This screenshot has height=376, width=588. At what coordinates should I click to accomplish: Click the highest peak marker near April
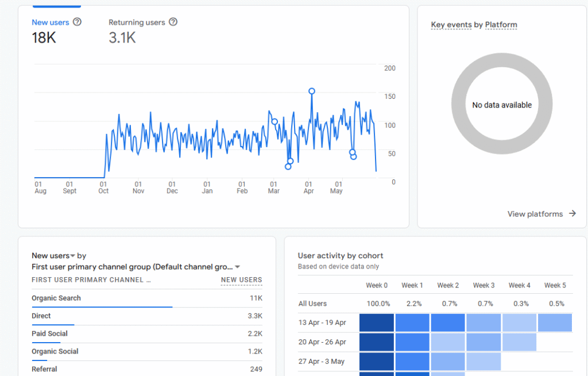(312, 91)
